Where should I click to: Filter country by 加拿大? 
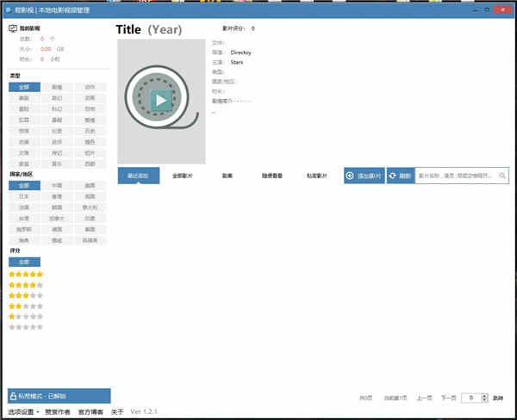tap(57, 219)
